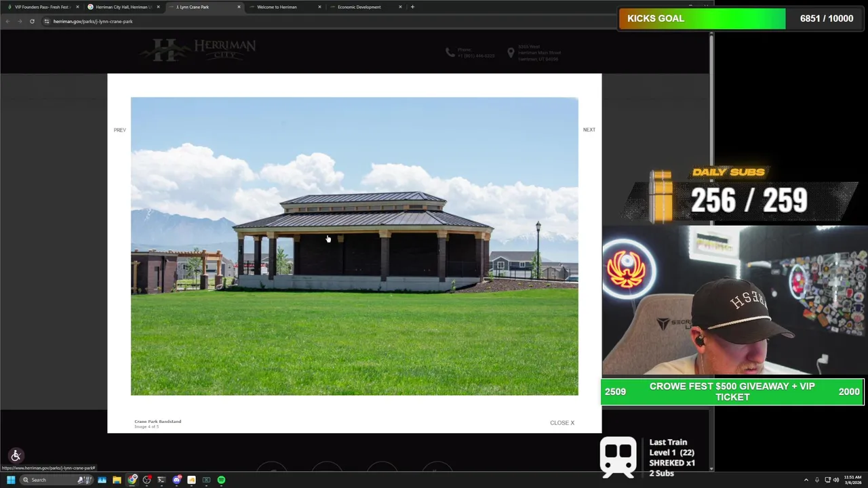
Task: Click the browser forward arrow
Action: pos(20,21)
